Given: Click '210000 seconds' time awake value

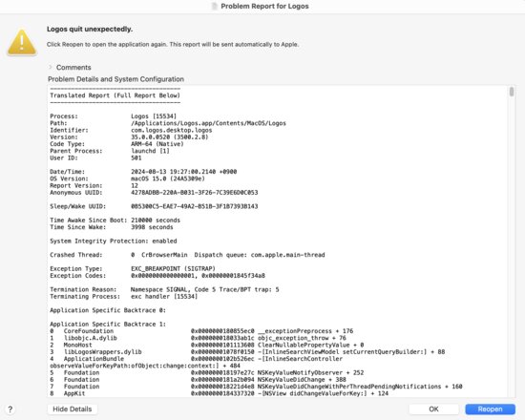Looking at the screenshot, I should tap(156, 220).
